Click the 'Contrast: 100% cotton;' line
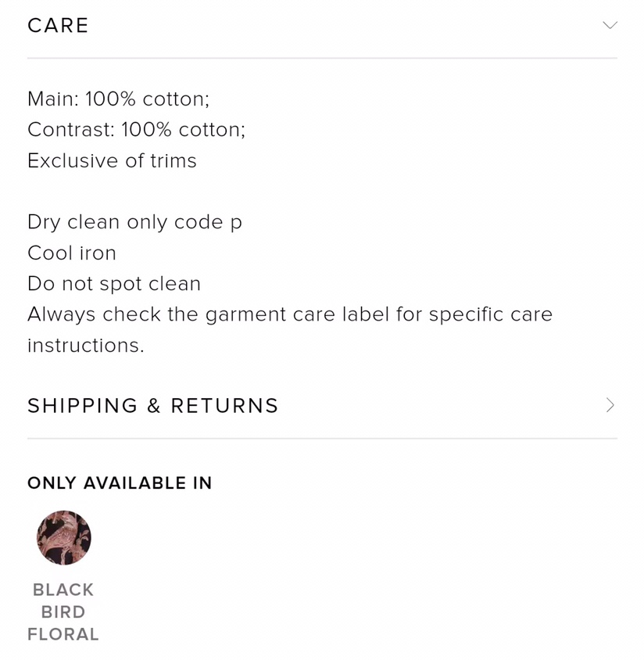The height and width of the screenshot is (660, 644). (x=136, y=130)
